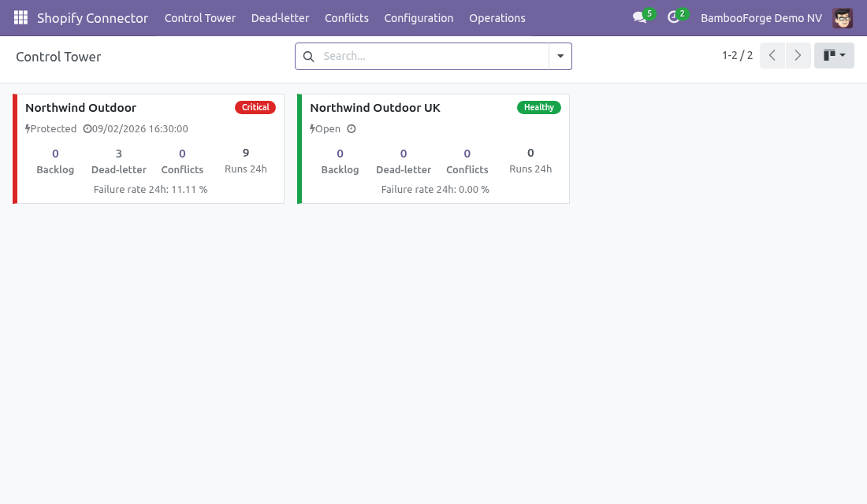Screen dimensions: 867x504
Task: Open the Operations menu
Action: [497, 18]
